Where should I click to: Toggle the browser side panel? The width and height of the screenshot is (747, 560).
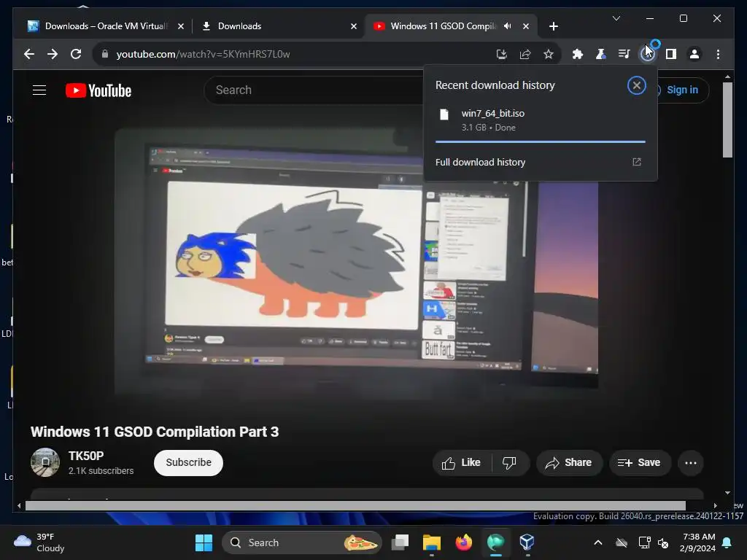[671, 54]
